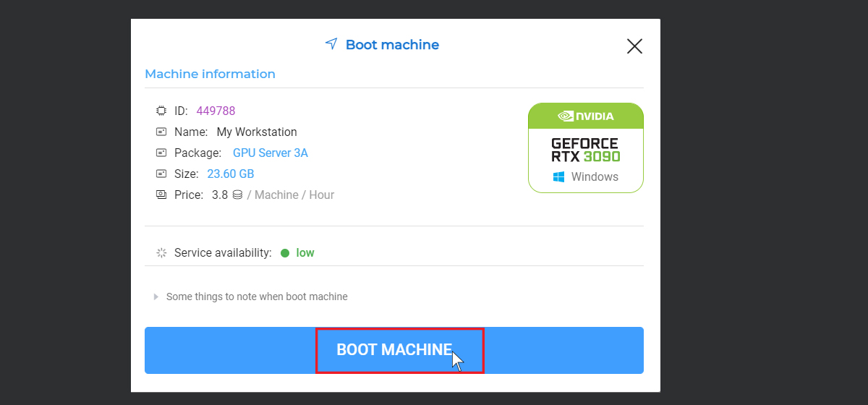Click the 'Service availability:' label
Screen dimensions: 868x405
coord(223,253)
